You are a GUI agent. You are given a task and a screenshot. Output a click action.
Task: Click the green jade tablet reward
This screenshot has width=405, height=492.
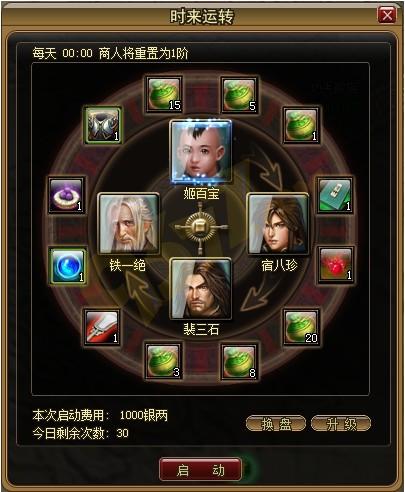335,195
